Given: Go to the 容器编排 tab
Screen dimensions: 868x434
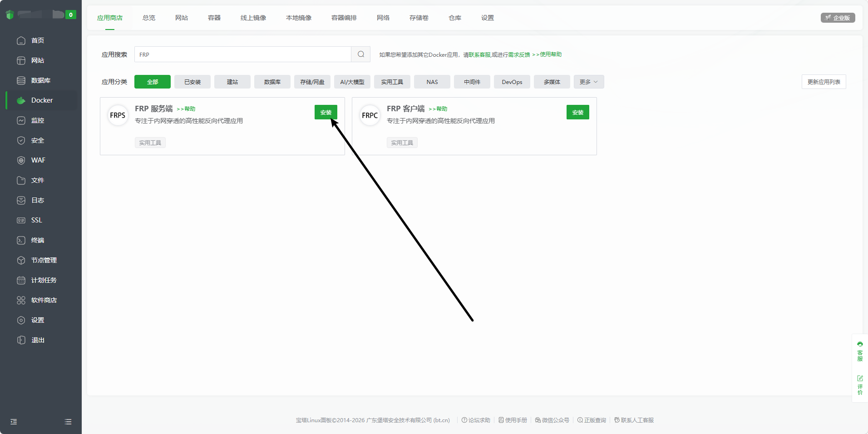Looking at the screenshot, I should click(344, 18).
